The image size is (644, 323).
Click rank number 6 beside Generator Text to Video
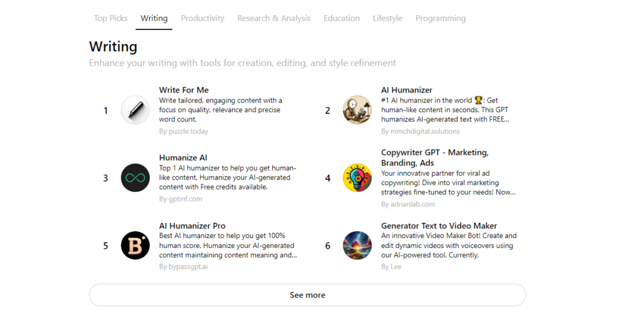click(x=328, y=246)
